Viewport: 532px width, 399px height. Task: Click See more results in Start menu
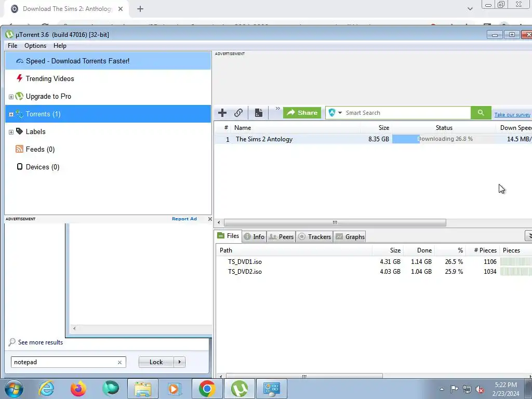click(x=41, y=342)
